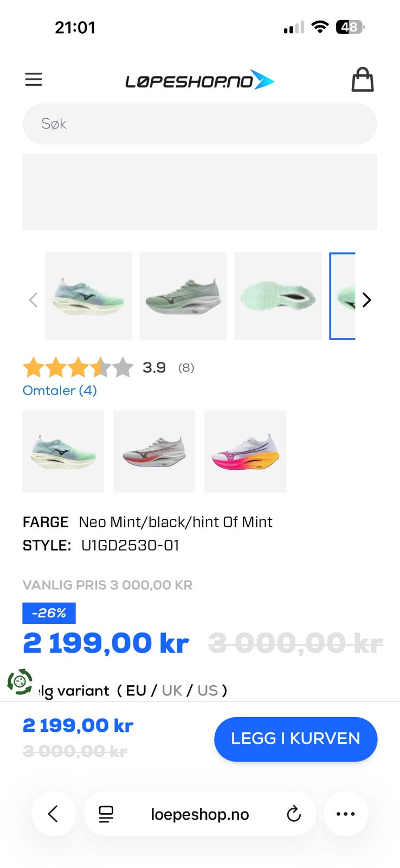Go back with browser back arrow
This screenshot has height=868, width=400.
(53, 814)
